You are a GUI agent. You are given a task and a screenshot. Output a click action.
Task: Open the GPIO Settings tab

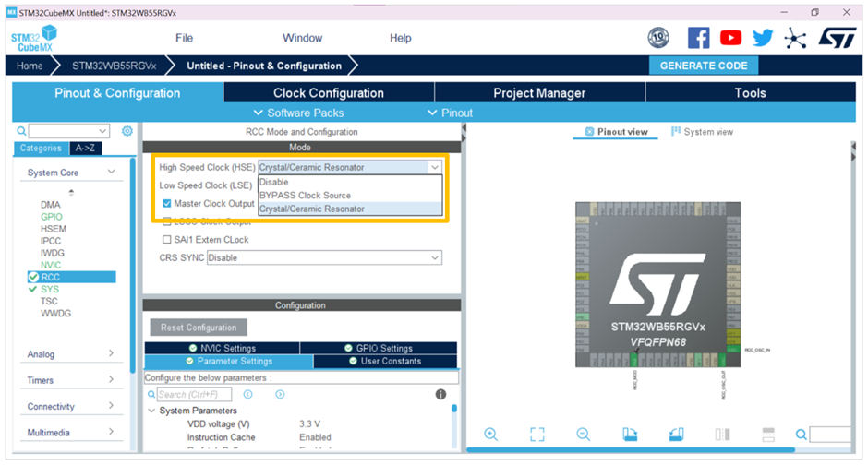(x=379, y=348)
